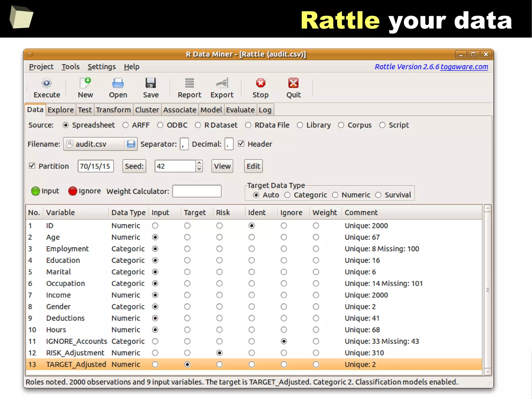Switch to the Explore tab
The height and width of the screenshot is (399, 532).
point(61,110)
